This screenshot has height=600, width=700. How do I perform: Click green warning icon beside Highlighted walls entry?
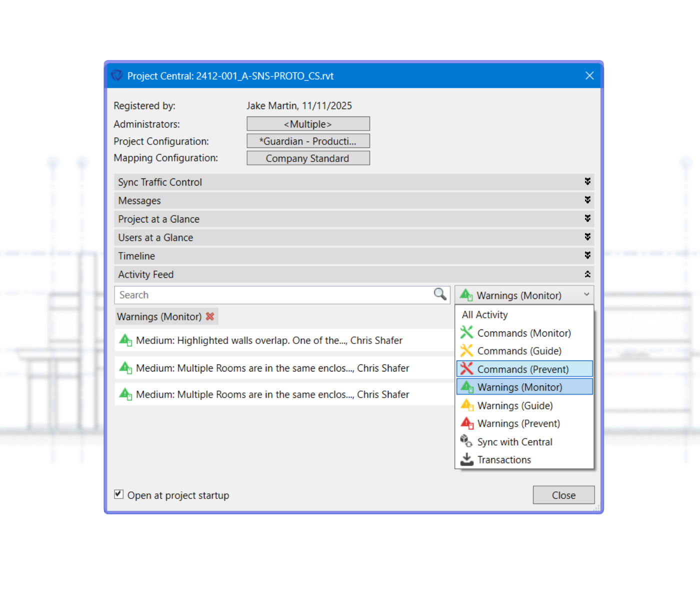[x=125, y=340]
